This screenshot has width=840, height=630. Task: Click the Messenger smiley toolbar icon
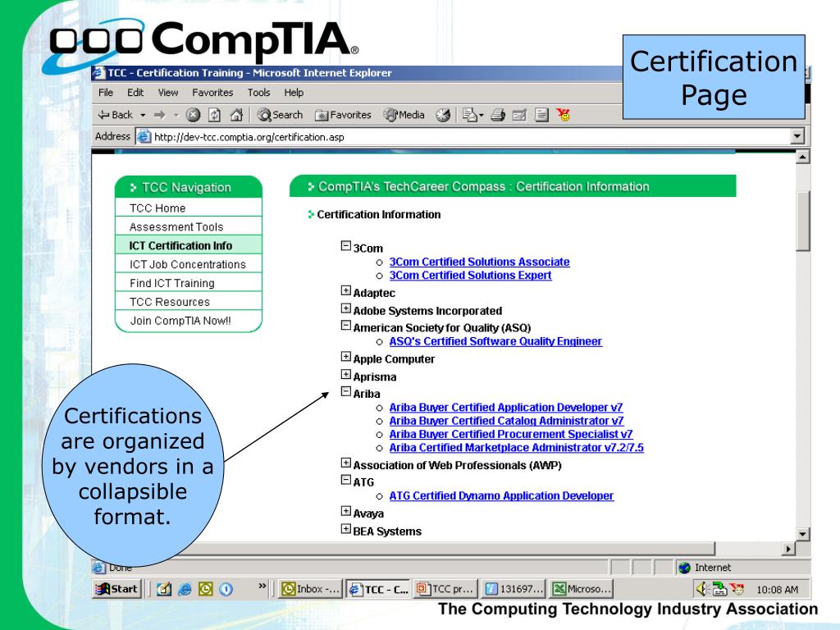coord(563,115)
